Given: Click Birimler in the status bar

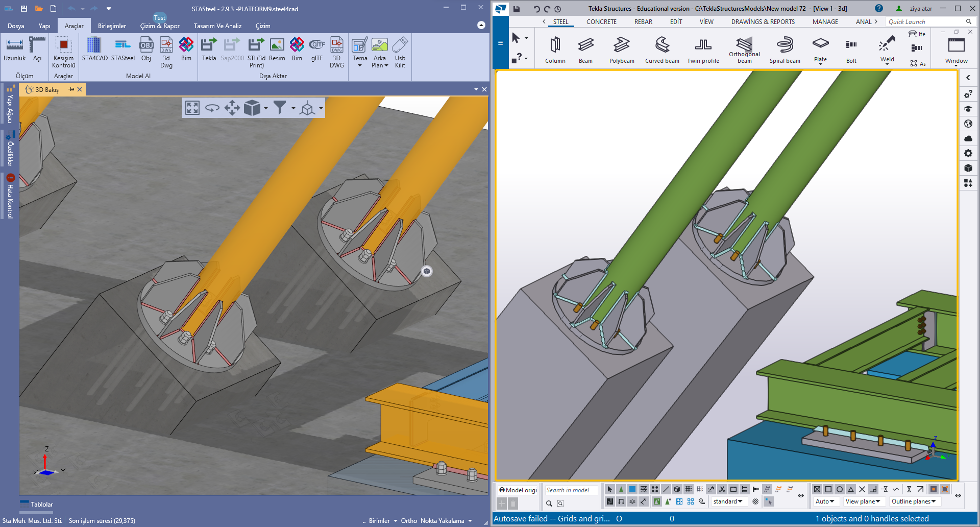Looking at the screenshot, I should (x=379, y=521).
